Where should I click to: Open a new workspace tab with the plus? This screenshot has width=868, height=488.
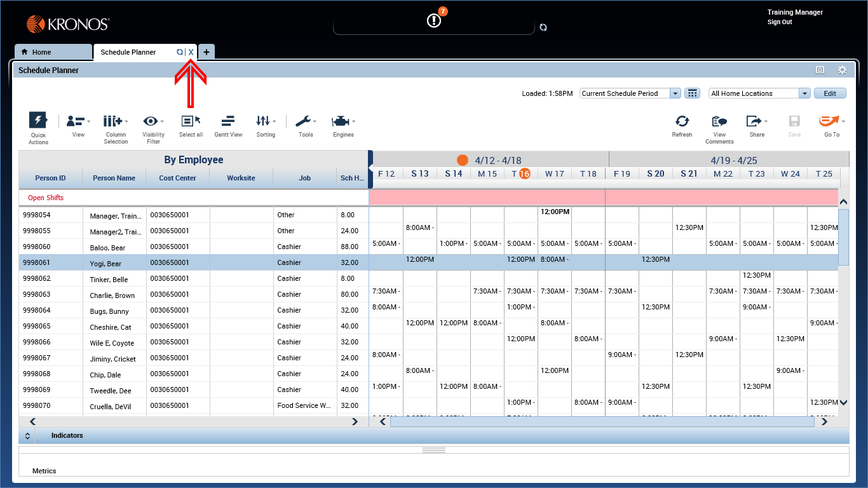click(206, 51)
